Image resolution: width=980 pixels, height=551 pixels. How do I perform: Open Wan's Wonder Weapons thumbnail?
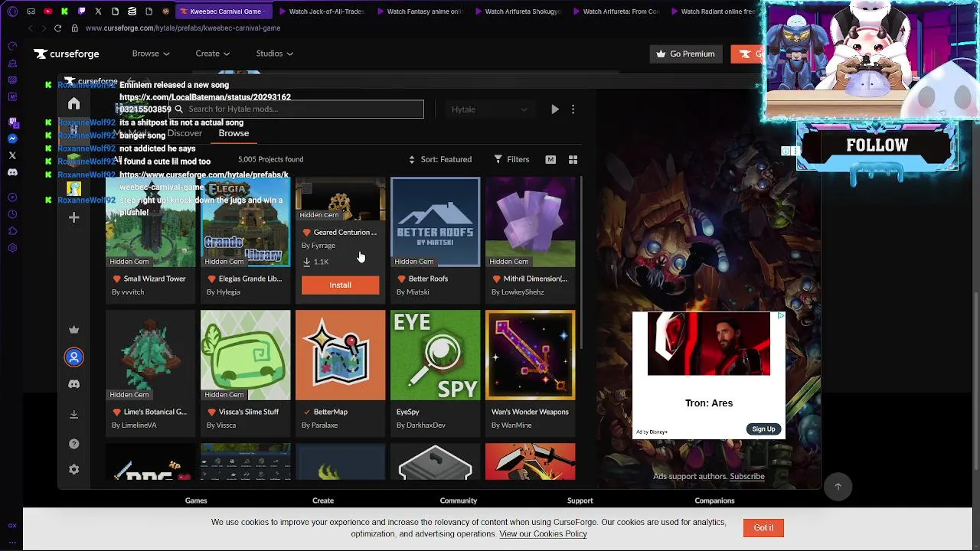point(530,355)
